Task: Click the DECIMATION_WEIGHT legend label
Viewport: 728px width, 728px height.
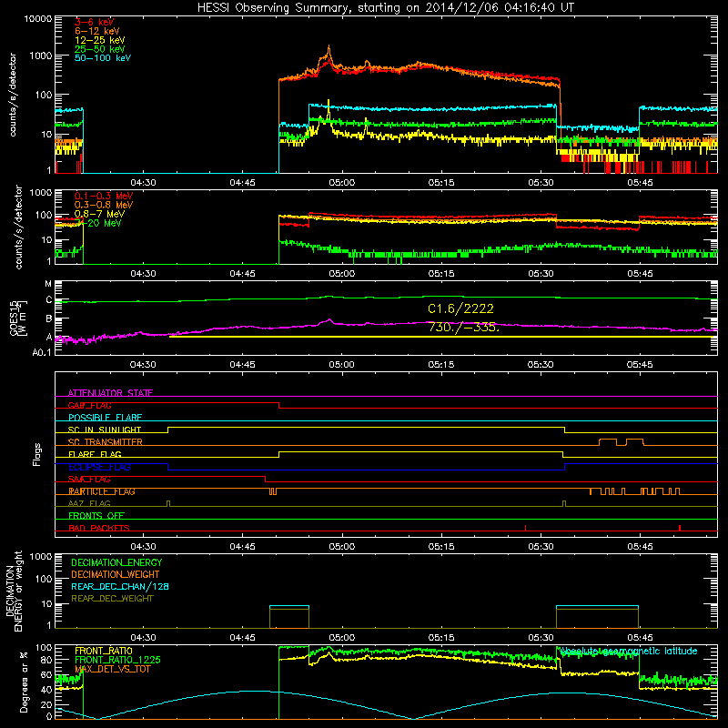Action: click(116, 574)
